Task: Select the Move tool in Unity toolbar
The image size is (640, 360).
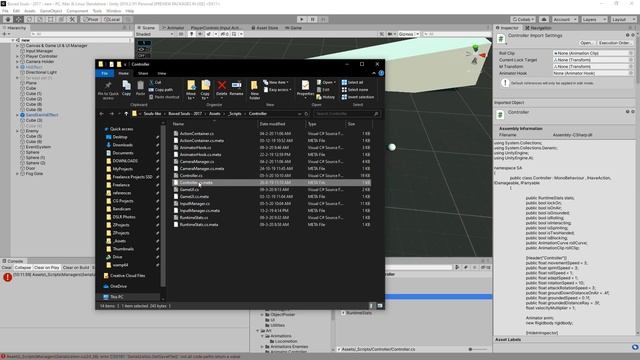Action: click(x=19, y=19)
